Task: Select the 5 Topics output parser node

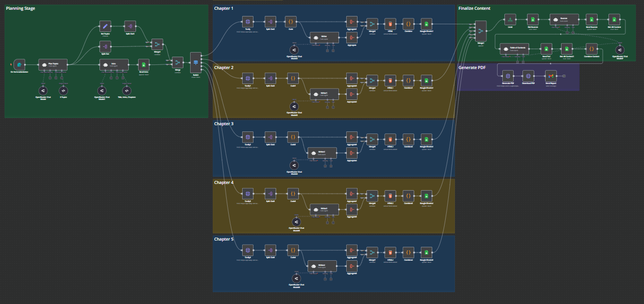Action: point(64,90)
